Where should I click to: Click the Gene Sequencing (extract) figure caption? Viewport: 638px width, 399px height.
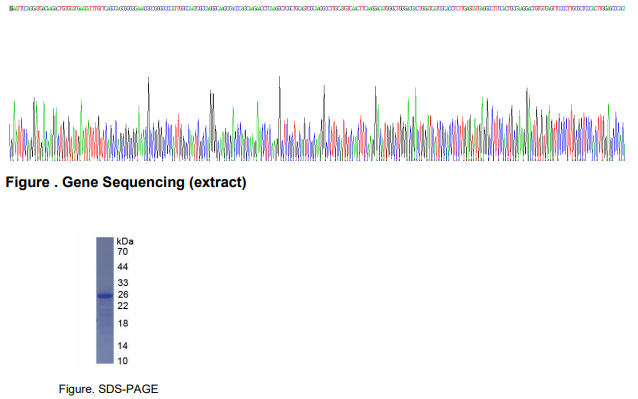(x=126, y=182)
